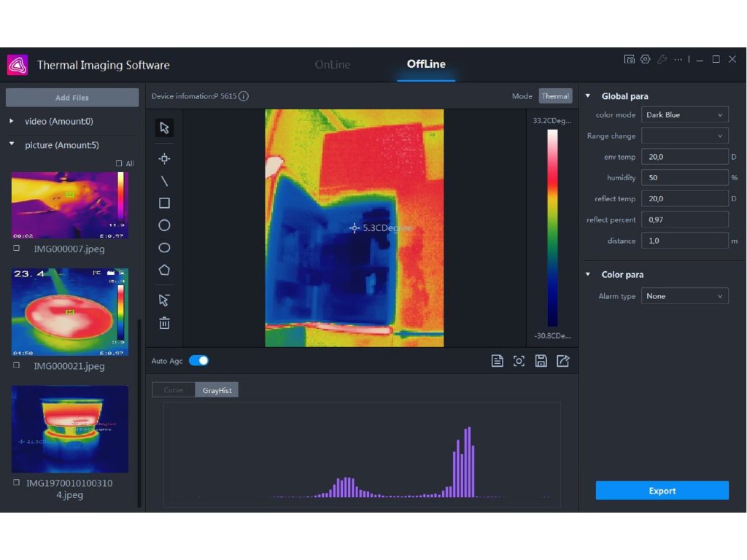Open the IMG19700101003104.jpeg thumbnail
This screenshot has height=560, width=747.
pos(70,429)
